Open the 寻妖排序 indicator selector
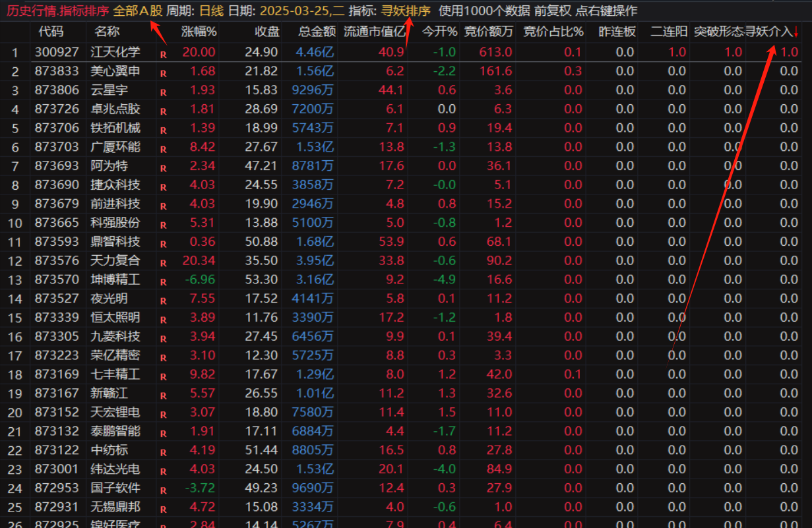Image resolution: width=812 pixels, height=528 pixels. point(406,11)
